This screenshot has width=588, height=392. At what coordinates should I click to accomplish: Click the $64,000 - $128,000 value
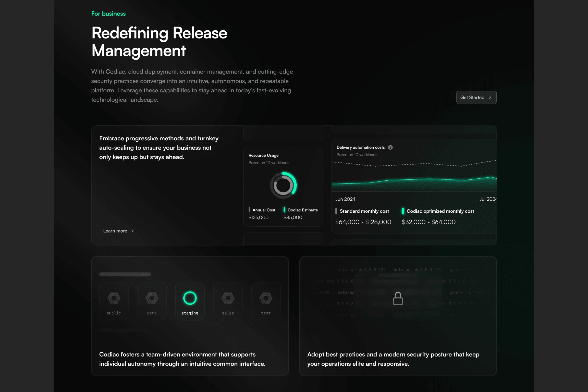(x=363, y=222)
